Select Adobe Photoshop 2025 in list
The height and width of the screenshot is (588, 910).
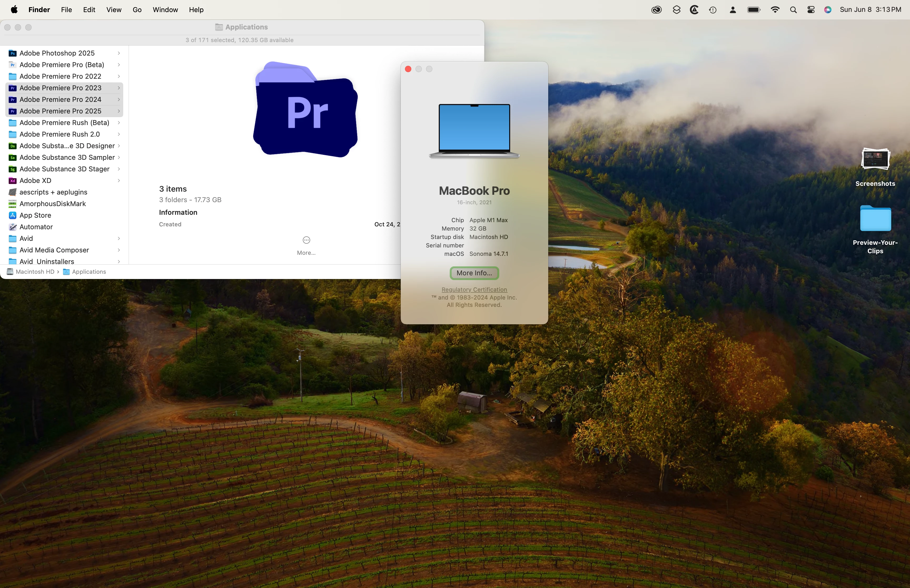[x=57, y=53]
